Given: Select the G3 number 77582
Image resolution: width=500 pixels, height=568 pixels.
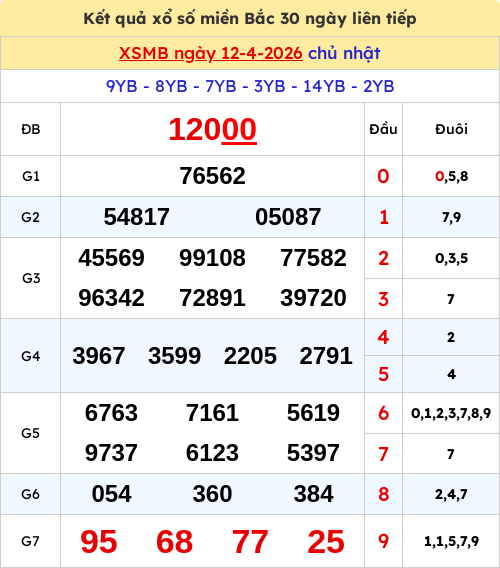Looking at the screenshot, I should 313,258.
